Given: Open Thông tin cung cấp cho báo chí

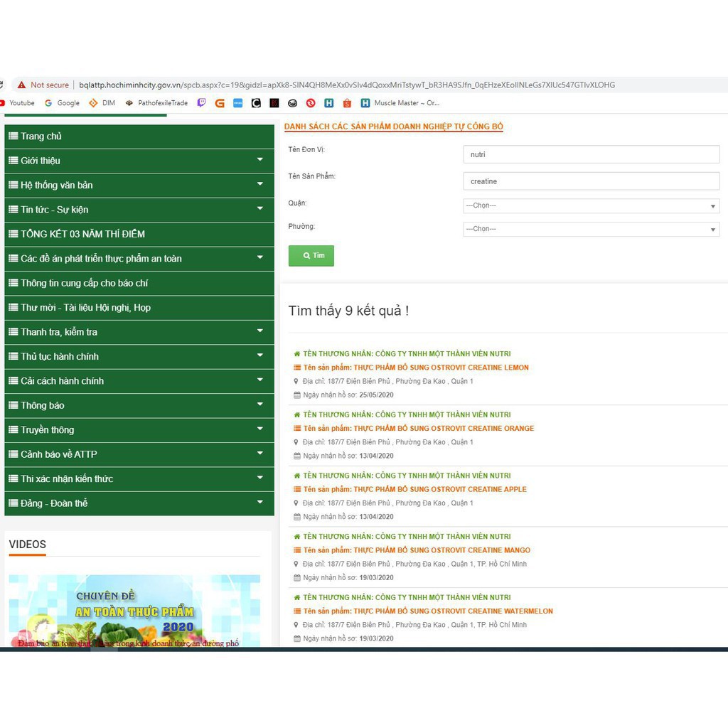Looking at the screenshot, I should (x=84, y=283).
